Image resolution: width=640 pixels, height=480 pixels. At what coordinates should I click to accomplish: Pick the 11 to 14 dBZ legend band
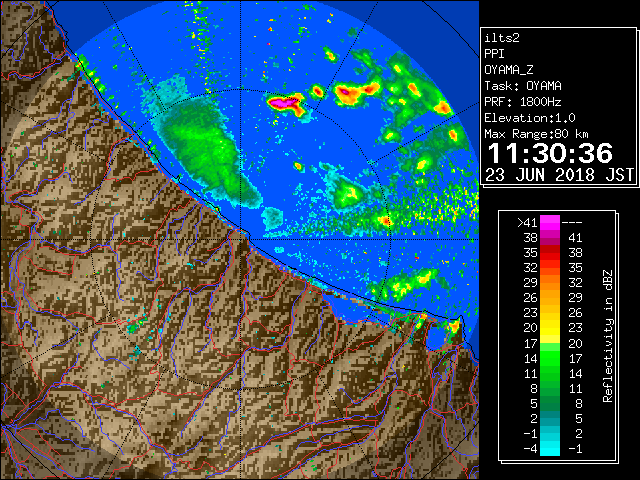pyautogui.click(x=550, y=373)
